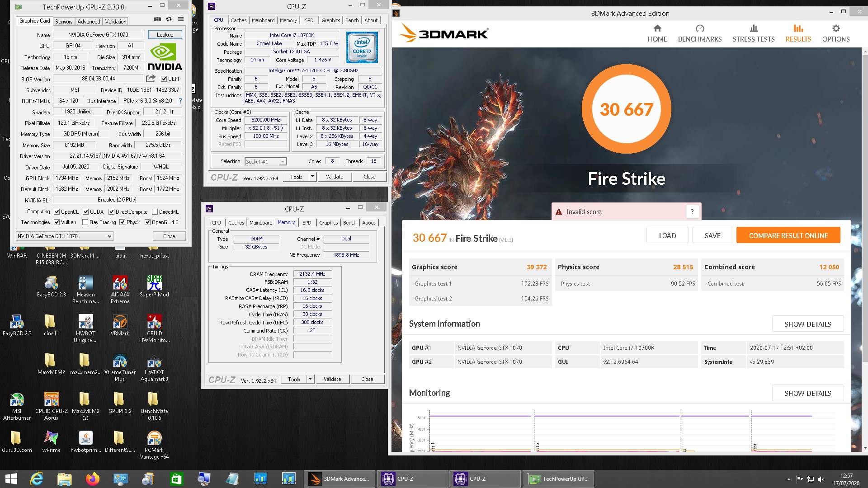Image resolution: width=868 pixels, height=488 pixels.
Task: Open 3DMark HOME icon
Action: coord(657,28)
